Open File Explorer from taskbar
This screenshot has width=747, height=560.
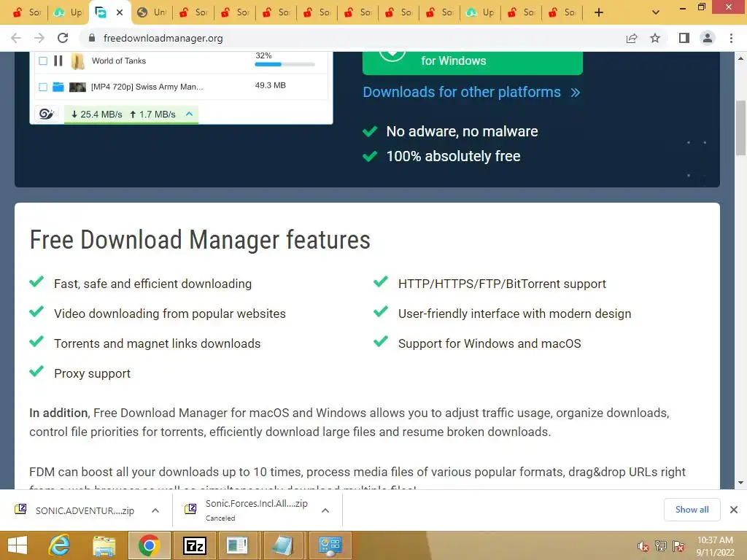click(104, 545)
